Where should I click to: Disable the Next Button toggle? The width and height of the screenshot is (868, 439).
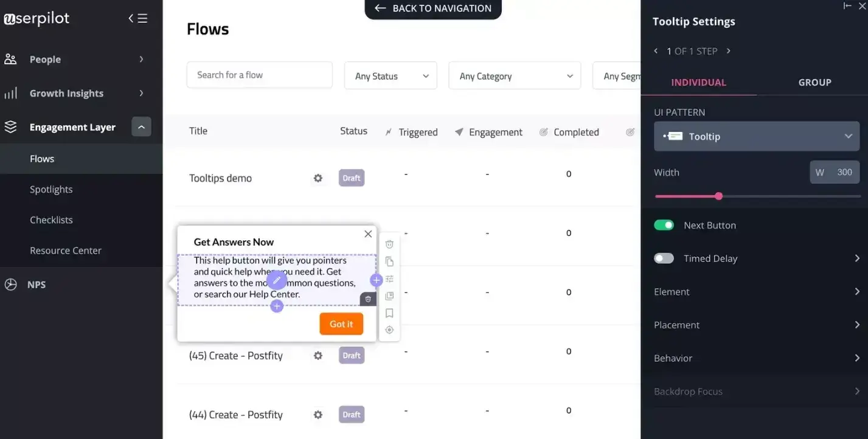click(664, 224)
